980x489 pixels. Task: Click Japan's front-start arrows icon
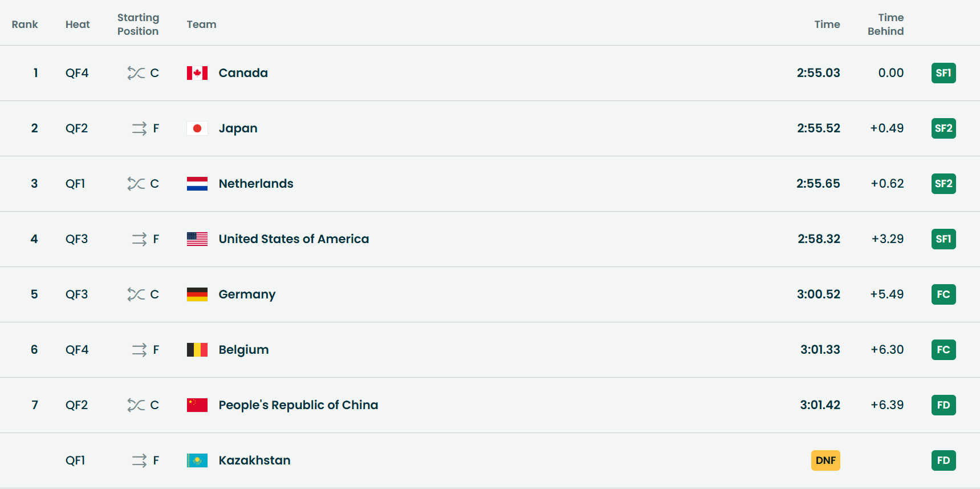pos(139,128)
